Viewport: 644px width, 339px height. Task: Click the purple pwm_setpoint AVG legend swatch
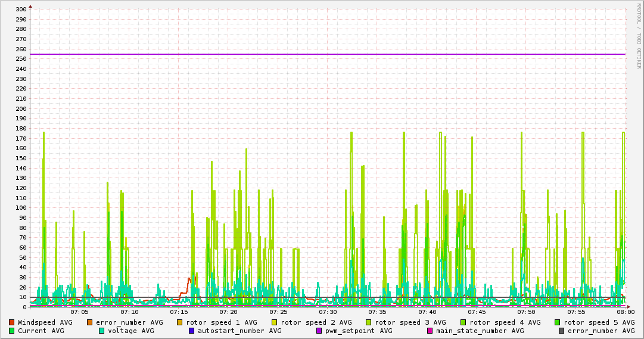click(x=319, y=331)
